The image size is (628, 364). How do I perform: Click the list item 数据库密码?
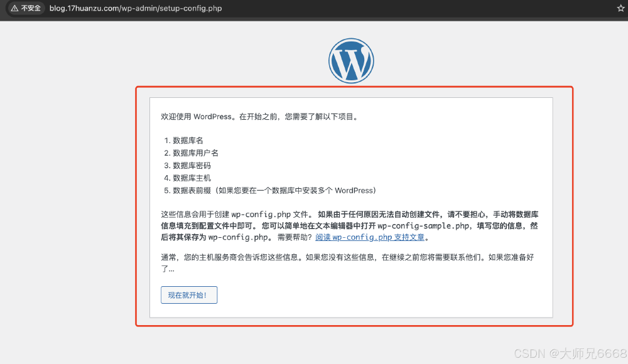pyautogui.click(x=192, y=166)
